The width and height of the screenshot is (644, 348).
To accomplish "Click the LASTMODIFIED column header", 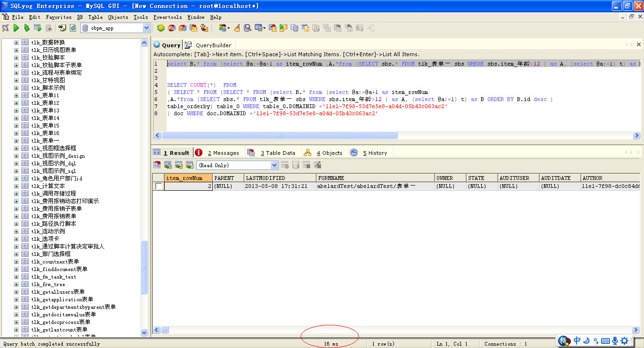I will 280,178.
